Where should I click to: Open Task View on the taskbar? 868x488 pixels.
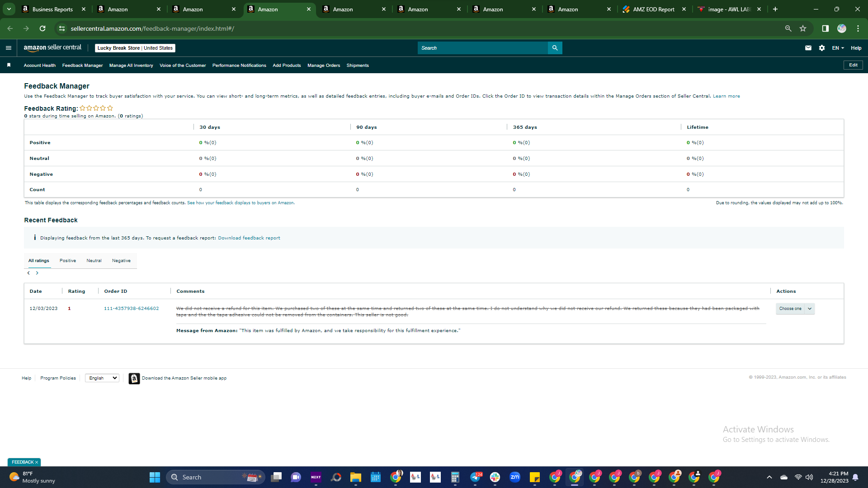click(276, 477)
